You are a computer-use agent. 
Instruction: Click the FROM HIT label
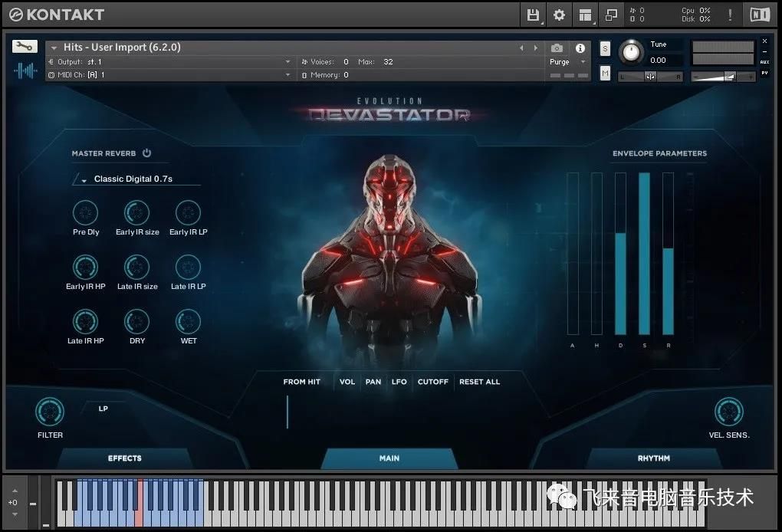302,382
